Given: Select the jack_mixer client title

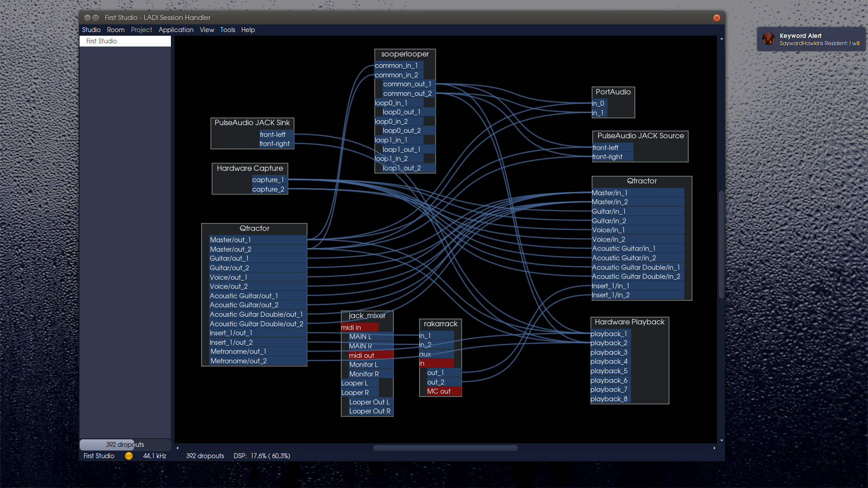Looking at the screenshot, I should (x=367, y=316).
